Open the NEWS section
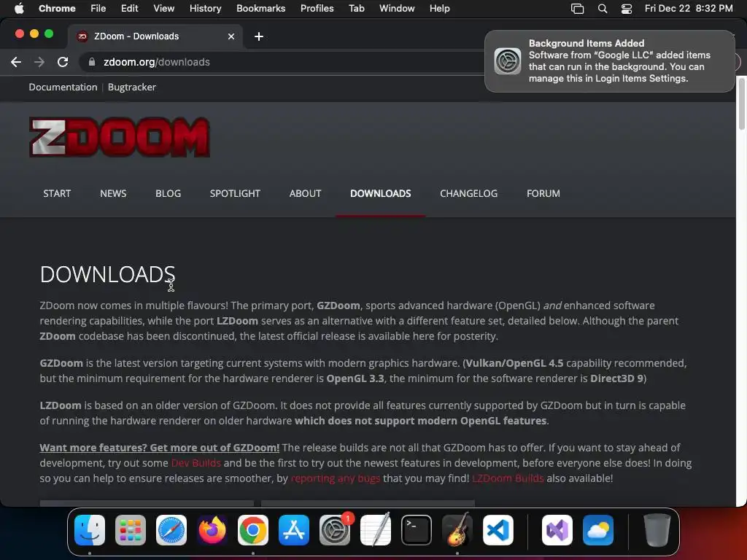This screenshot has height=560, width=747. click(113, 193)
